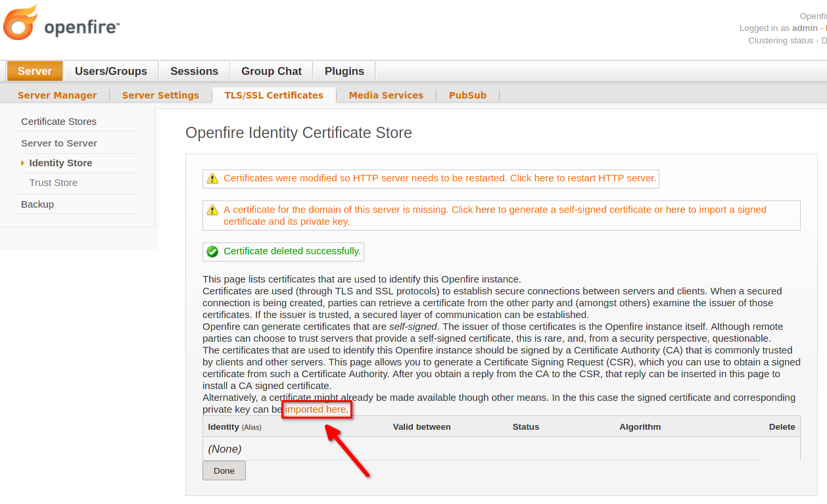827x504 pixels.
Task: Open the Server Settings subtab
Action: (x=160, y=95)
